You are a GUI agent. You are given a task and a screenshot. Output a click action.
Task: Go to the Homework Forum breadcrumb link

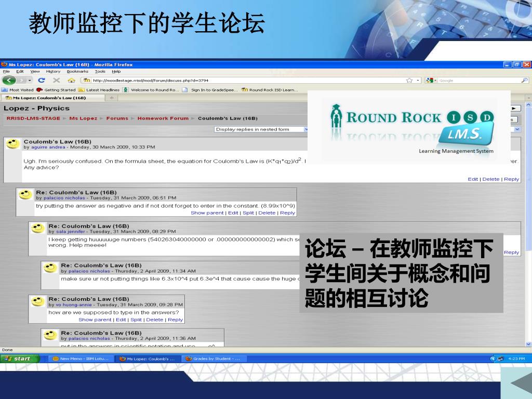point(163,118)
